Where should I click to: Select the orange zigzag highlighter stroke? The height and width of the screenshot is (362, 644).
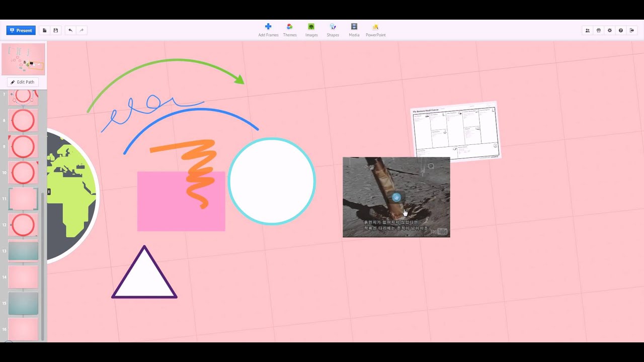[x=200, y=173]
